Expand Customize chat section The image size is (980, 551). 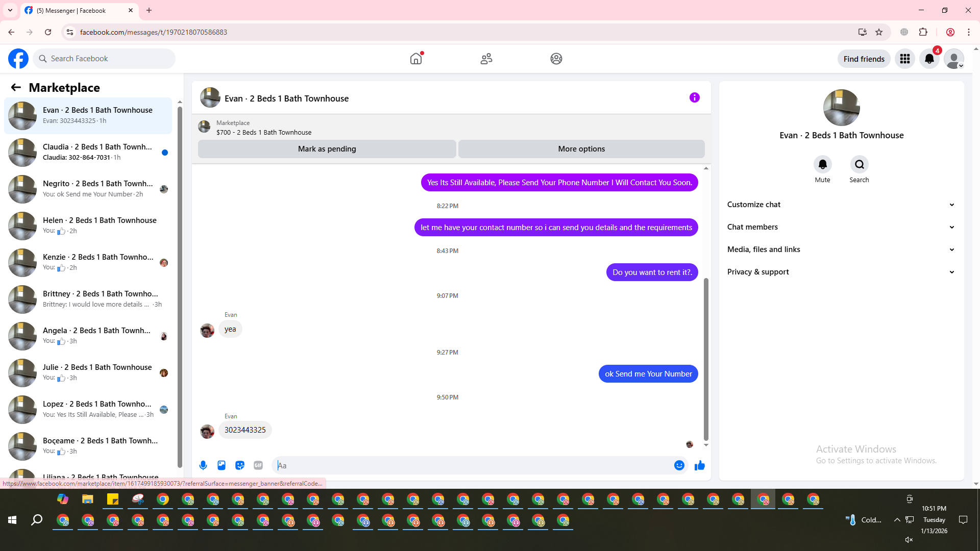841,205
